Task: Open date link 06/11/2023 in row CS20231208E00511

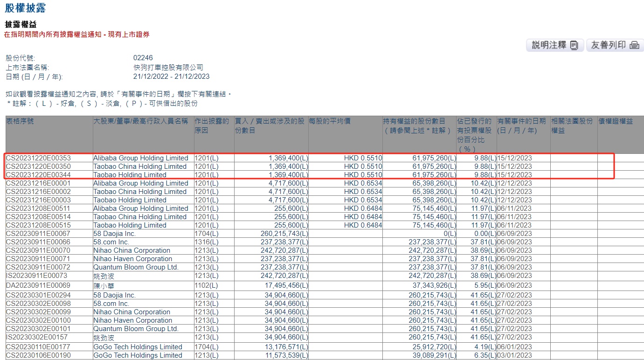Action: (x=514, y=208)
